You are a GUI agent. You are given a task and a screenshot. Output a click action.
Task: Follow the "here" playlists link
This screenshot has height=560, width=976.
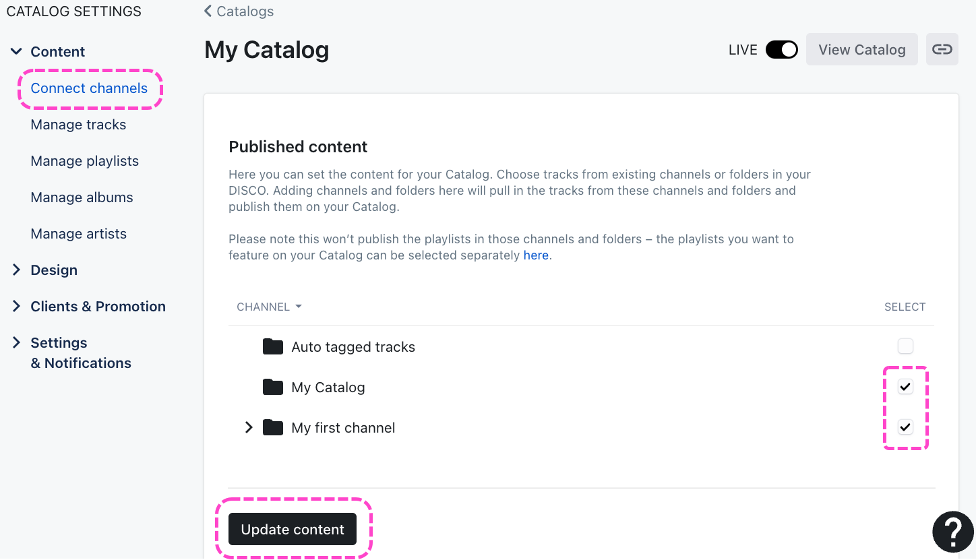tap(536, 256)
